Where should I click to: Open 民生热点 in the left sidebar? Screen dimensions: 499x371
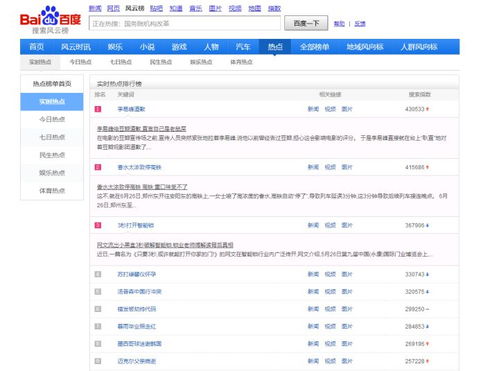52,155
